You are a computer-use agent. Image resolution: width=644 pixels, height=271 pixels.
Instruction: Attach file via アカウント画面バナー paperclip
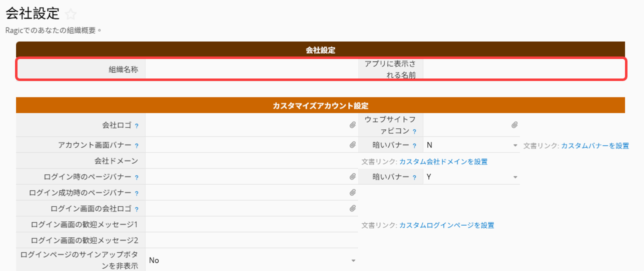353,145
